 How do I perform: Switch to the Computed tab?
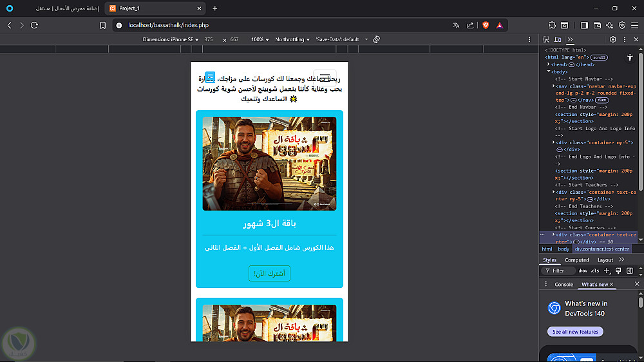pos(576,260)
